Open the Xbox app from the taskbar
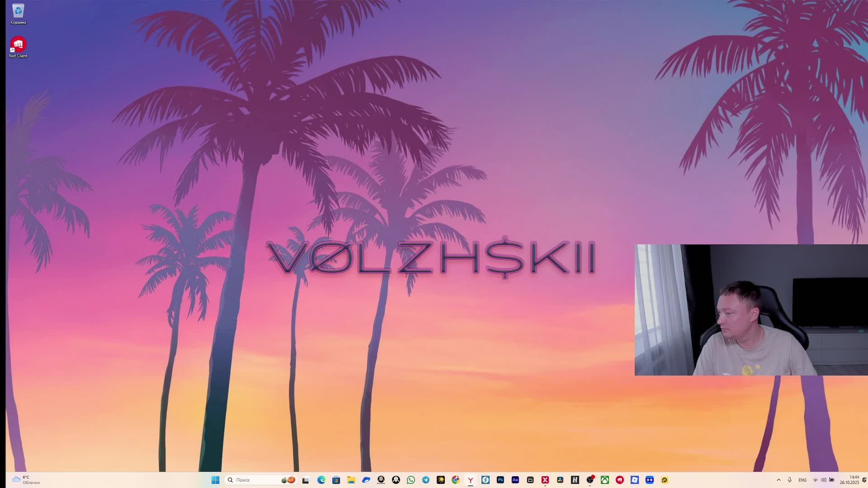The height and width of the screenshot is (488, 868). click(605, 480)
